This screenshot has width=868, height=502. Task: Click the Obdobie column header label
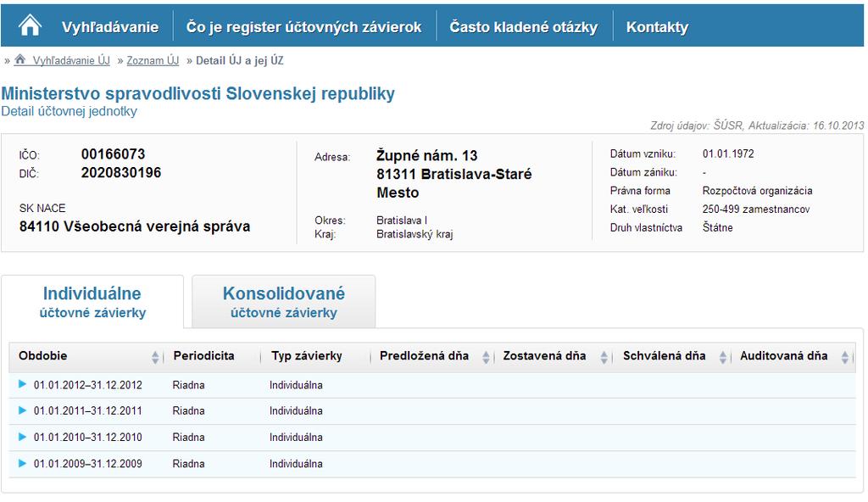(x=42, y=355)
